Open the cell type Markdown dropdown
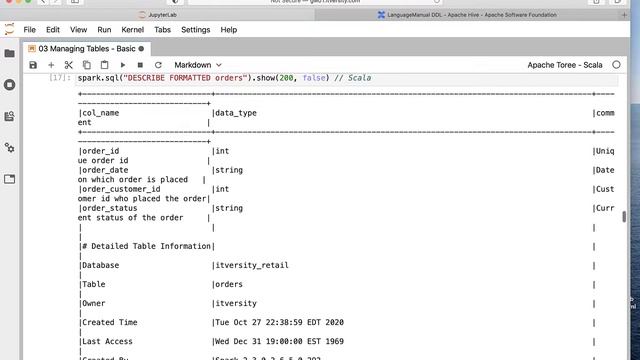Image resolution: width=640 pixels, height=360 pixels. click(x=198, y=65)
